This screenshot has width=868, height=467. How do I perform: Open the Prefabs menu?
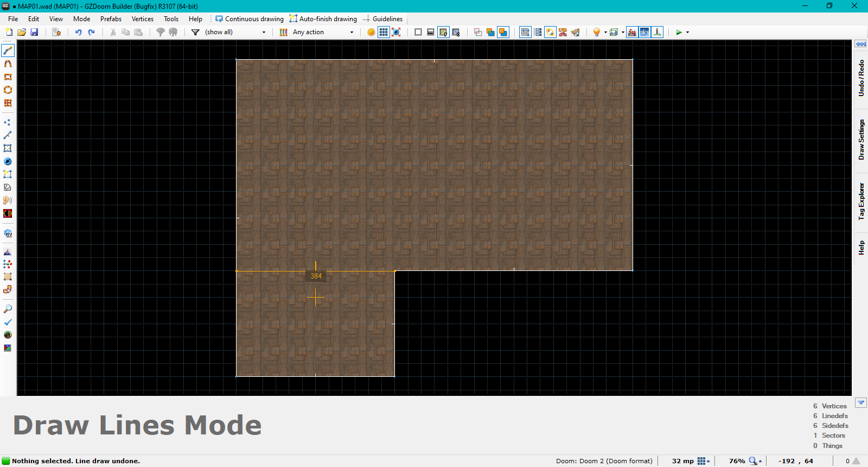[111, 19]
